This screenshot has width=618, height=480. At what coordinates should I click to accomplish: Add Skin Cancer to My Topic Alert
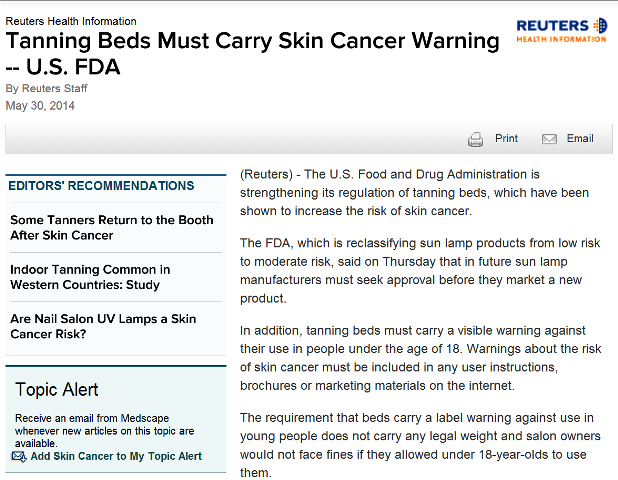116,456
